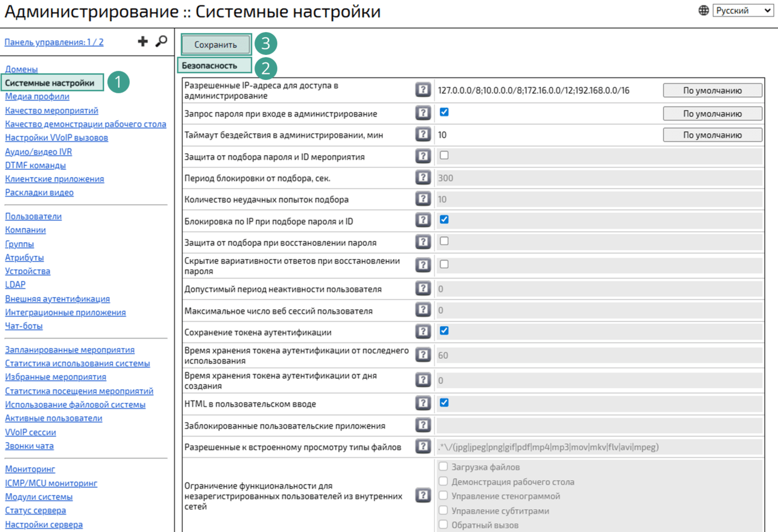Click allowed file types pattern field

[x=599, y=447]
